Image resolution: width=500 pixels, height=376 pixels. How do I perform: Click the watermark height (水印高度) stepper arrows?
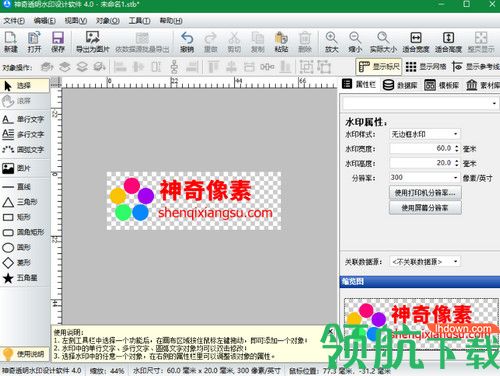point(457,163)
